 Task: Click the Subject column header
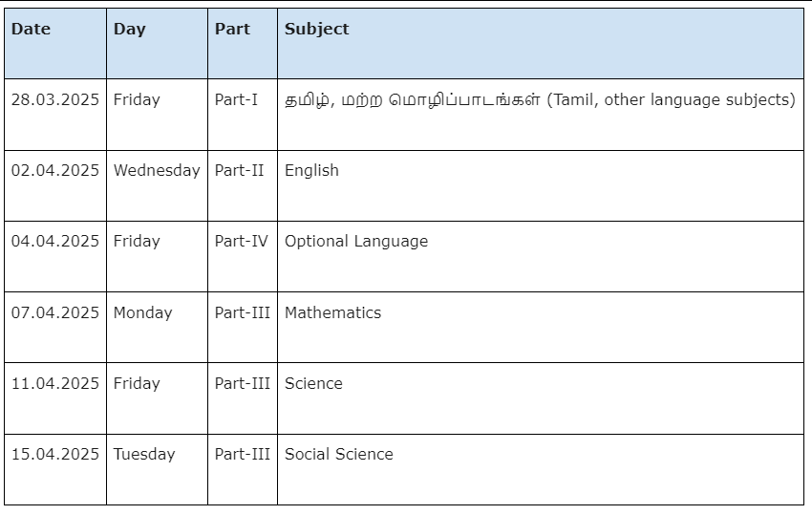click(541, 44)
